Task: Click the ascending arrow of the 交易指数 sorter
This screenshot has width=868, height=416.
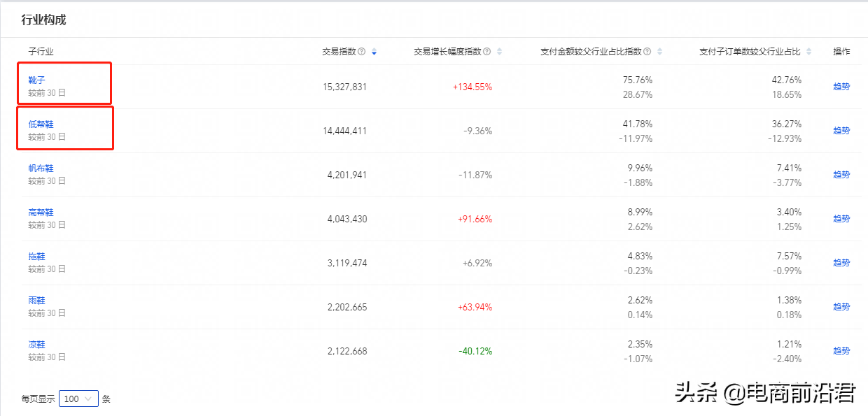Action: click(x=374, y=49)
